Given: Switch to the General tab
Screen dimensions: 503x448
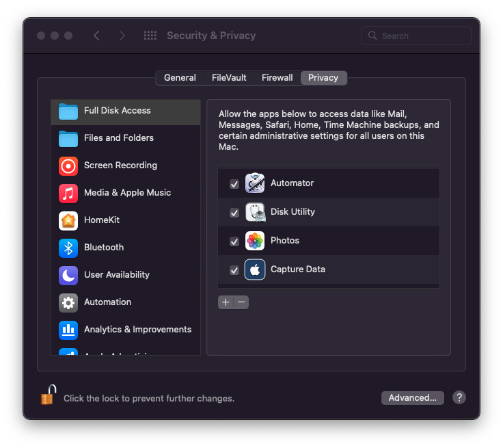Looking at the screenshot, I should click(180, 78).
